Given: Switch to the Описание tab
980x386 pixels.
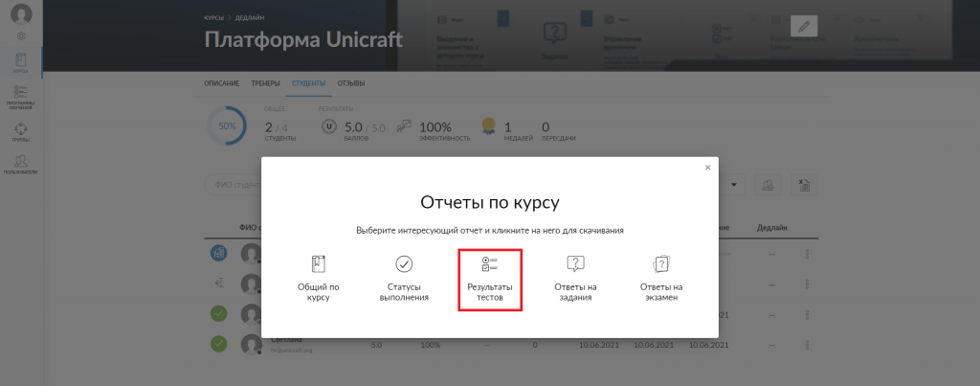Looking at the screenshot, I should (222, 83).
